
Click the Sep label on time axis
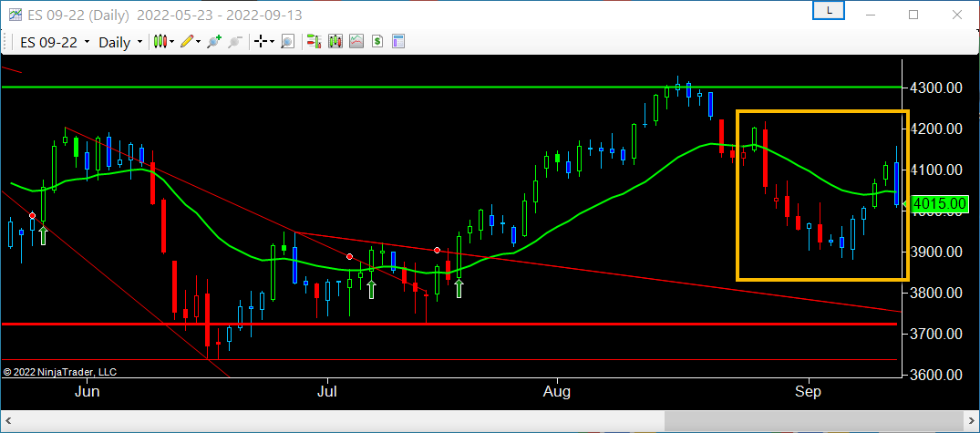809,392
